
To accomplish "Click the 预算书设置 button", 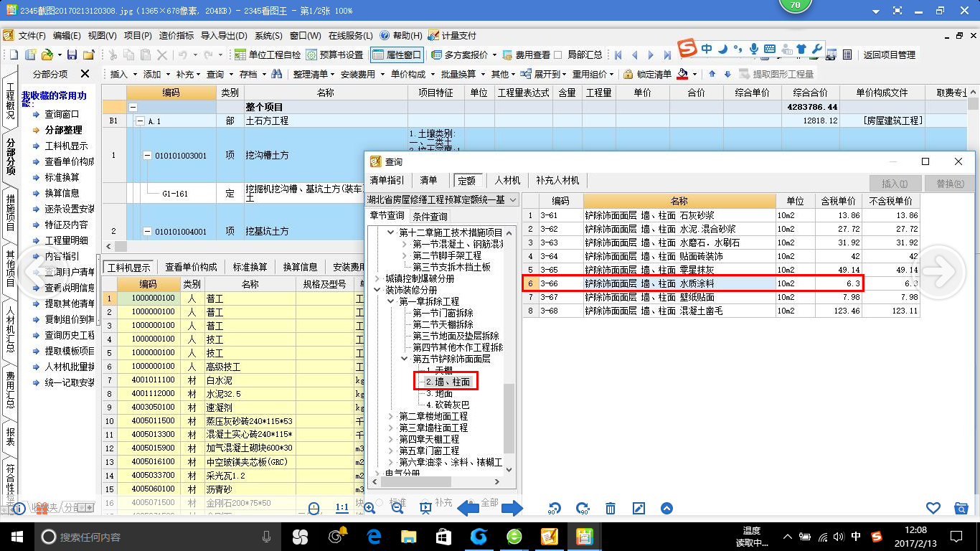I will pyautogui.click(x=334, y=55).
